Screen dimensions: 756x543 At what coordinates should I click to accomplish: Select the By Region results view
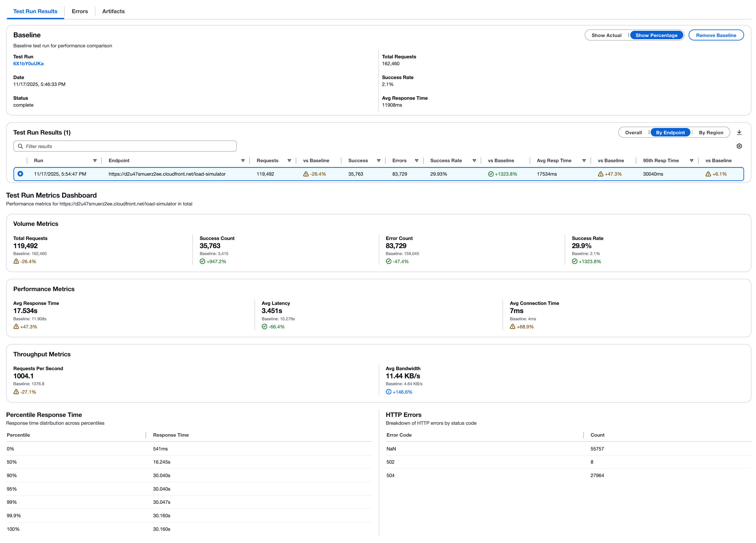(711, 132)
